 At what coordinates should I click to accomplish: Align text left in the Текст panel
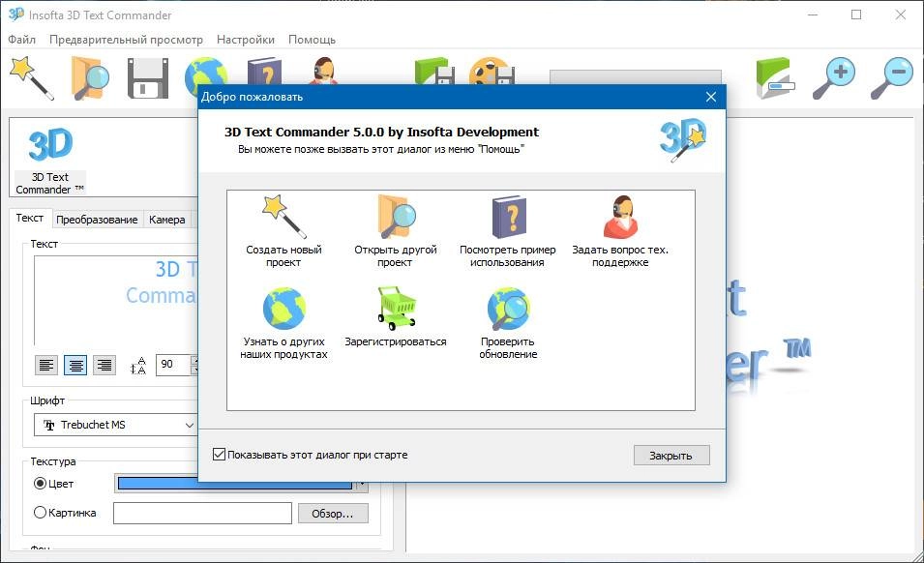click(x=46, y=365)
